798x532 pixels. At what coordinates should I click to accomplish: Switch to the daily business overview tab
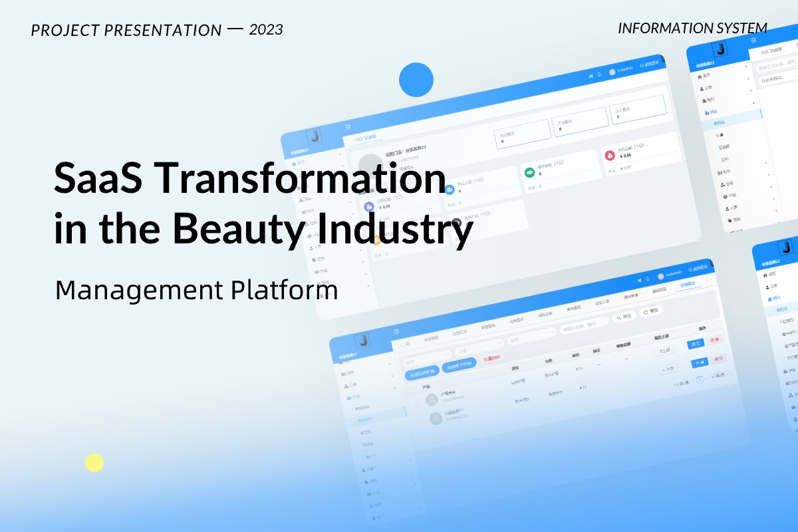click(x=365, y=138)
